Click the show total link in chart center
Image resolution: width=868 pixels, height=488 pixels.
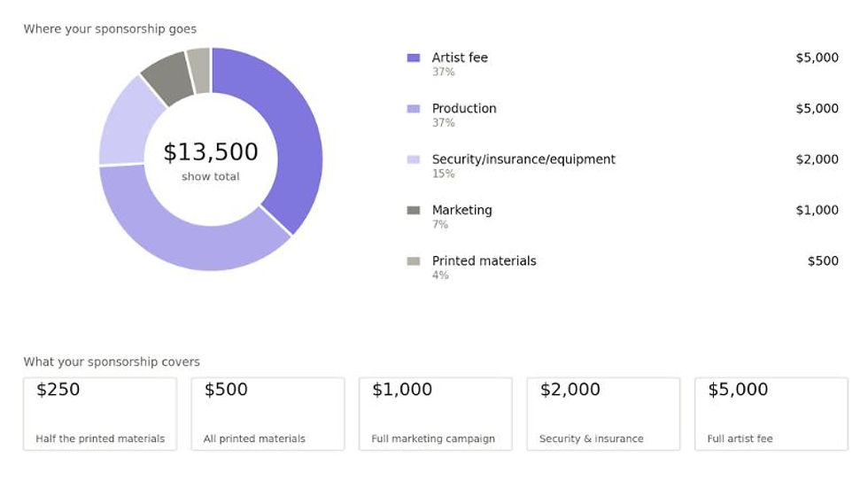[x=211, y=176]
